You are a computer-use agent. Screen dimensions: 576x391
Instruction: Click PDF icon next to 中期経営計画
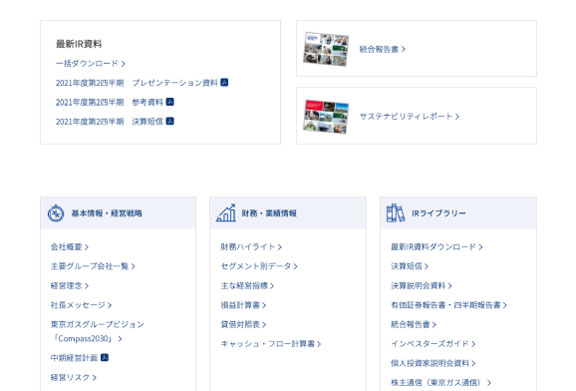(105, 357)
